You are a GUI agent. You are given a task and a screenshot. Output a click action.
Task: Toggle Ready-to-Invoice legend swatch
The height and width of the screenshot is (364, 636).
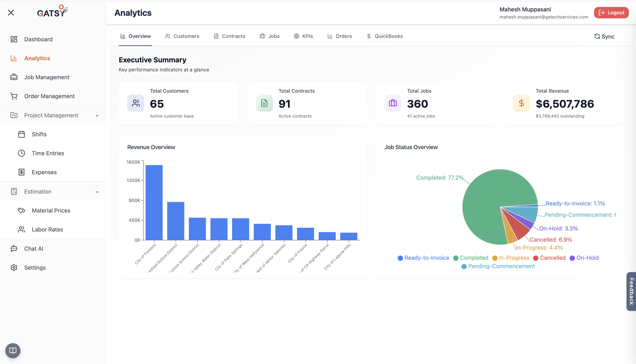pos(400,258)
